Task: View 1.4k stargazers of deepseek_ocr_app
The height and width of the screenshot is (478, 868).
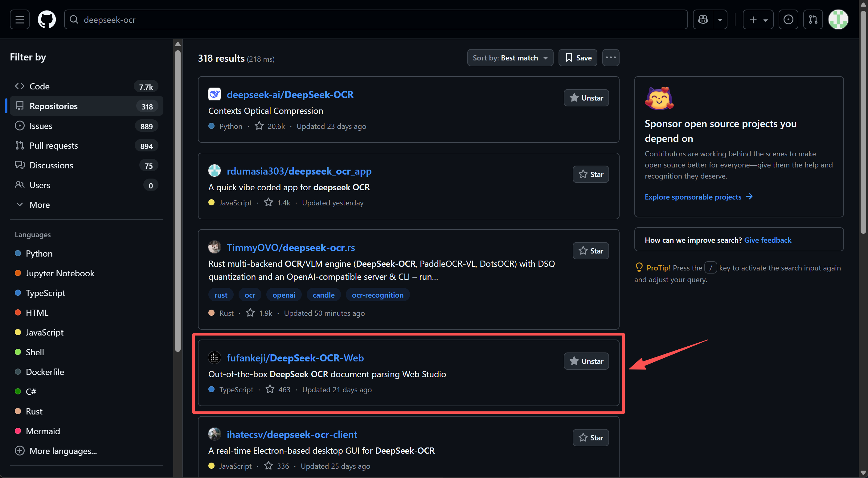Action: (277, 203)
